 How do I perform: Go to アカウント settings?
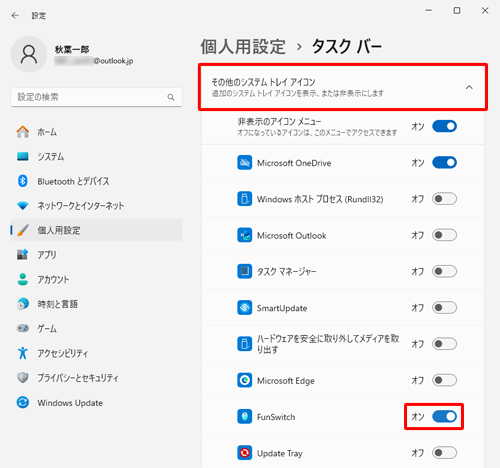(x=97, y=279)
